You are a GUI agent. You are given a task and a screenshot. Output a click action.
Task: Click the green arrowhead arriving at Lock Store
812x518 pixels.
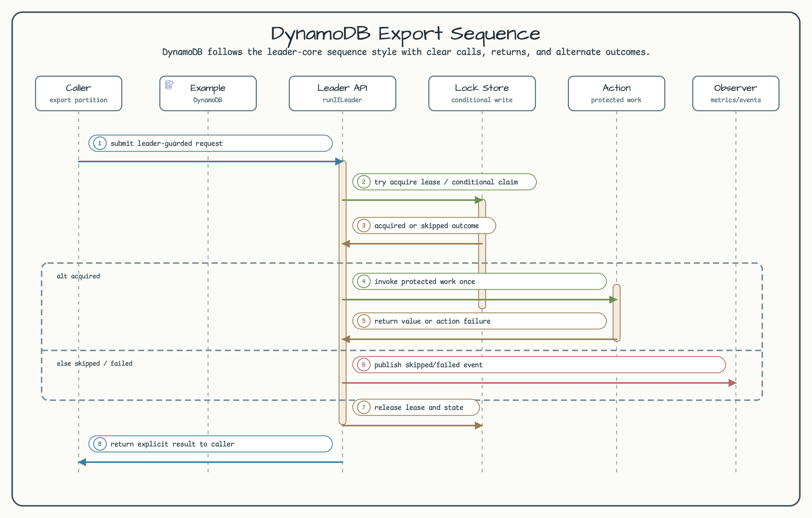pos(479,200)
